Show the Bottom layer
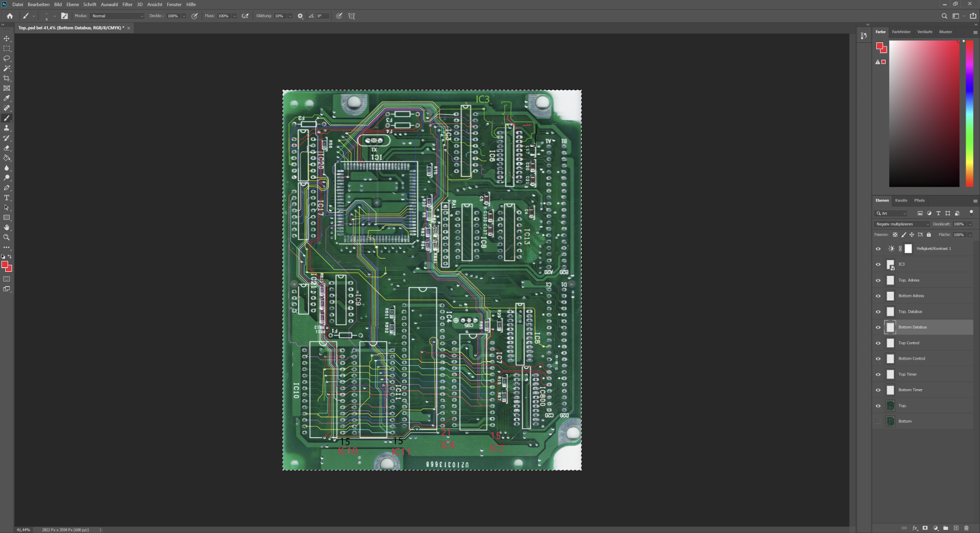Image resolution: width=980 pixels, height=533 pixels. 878,421
